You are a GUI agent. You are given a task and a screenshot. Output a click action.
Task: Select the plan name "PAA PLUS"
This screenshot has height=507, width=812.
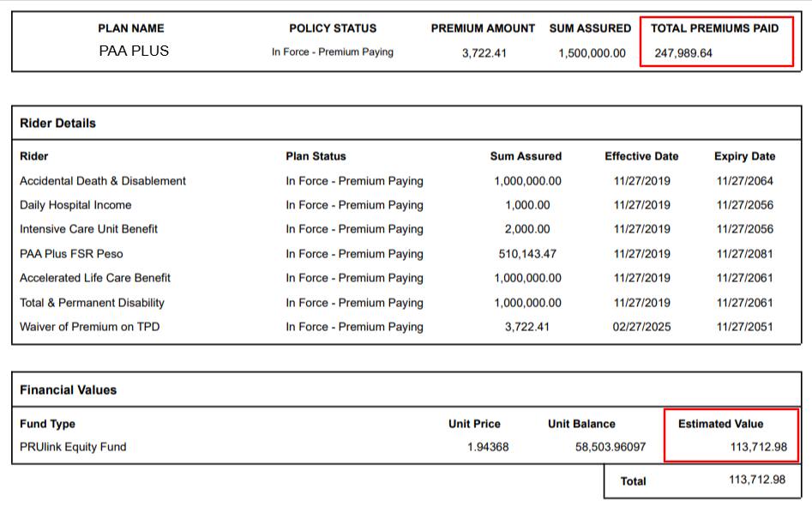coord(134,51)
